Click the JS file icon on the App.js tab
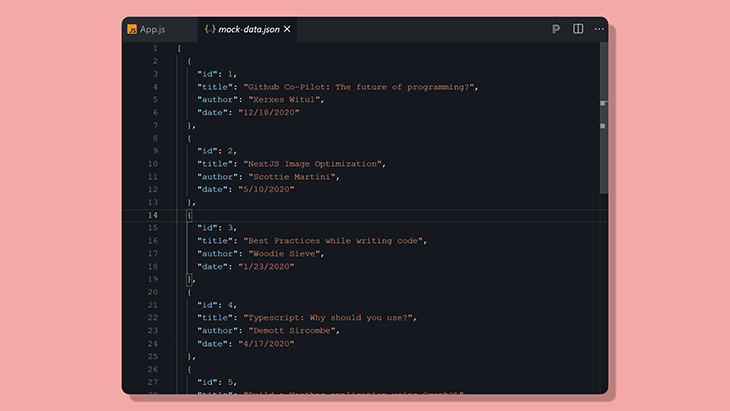This screenshot has width=730, height=411. 132,30
